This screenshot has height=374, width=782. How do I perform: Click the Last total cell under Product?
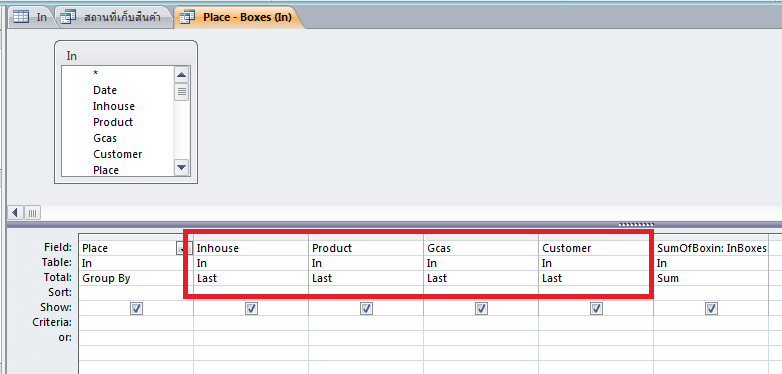tap(366, 278)
